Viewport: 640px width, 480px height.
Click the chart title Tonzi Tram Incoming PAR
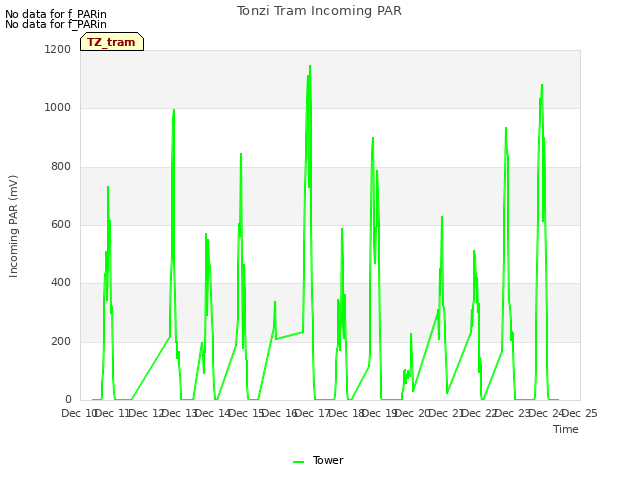point(319,11)
